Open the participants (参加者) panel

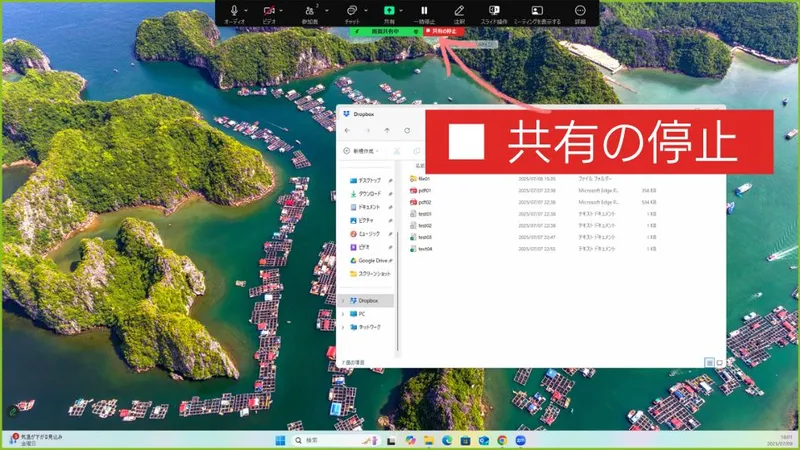click(x=309, y=10)
